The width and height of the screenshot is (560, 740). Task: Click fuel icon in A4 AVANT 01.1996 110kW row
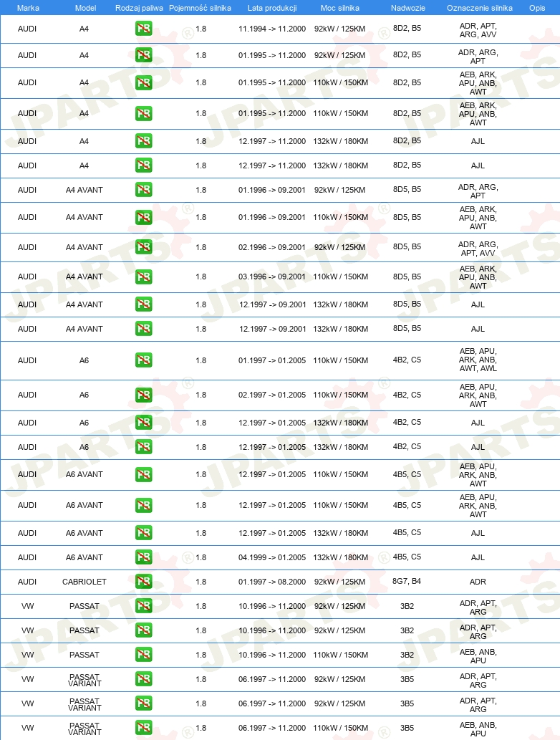[143, 217]
